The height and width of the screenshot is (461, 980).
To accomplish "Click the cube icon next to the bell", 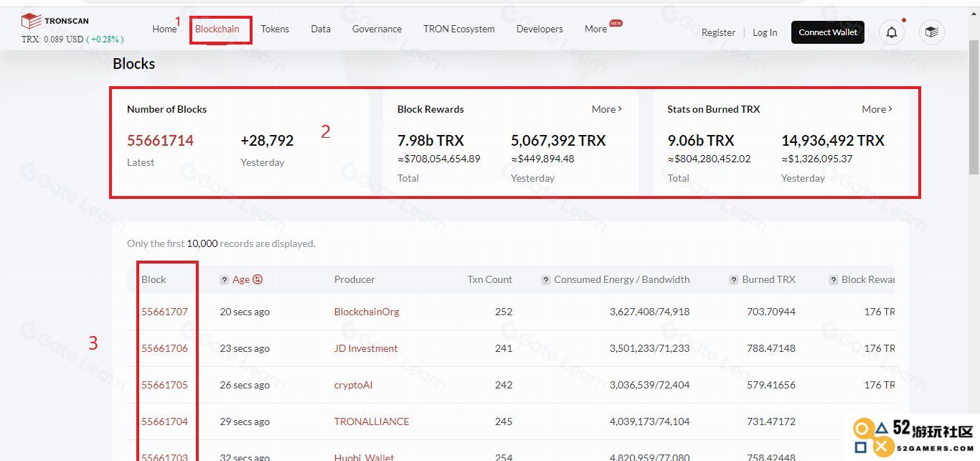I will 932,32.
